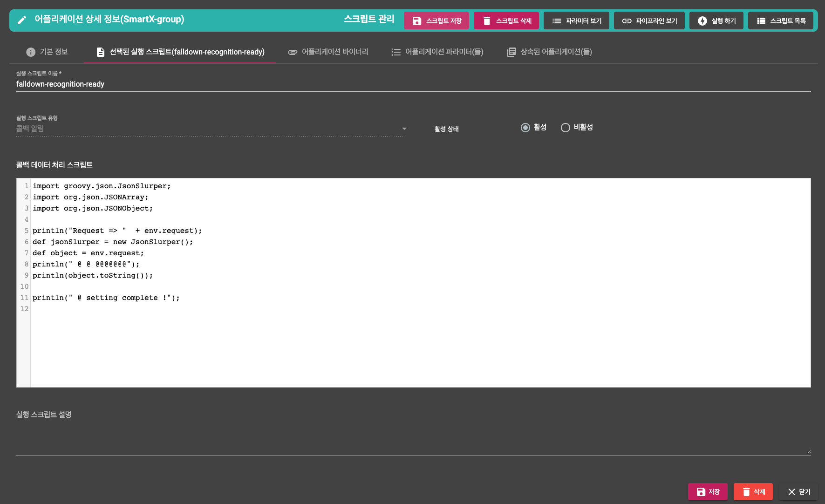Click the X icon on 닫기 button
This screenshot has width=825, height=504.
click(x=791, y=492)
